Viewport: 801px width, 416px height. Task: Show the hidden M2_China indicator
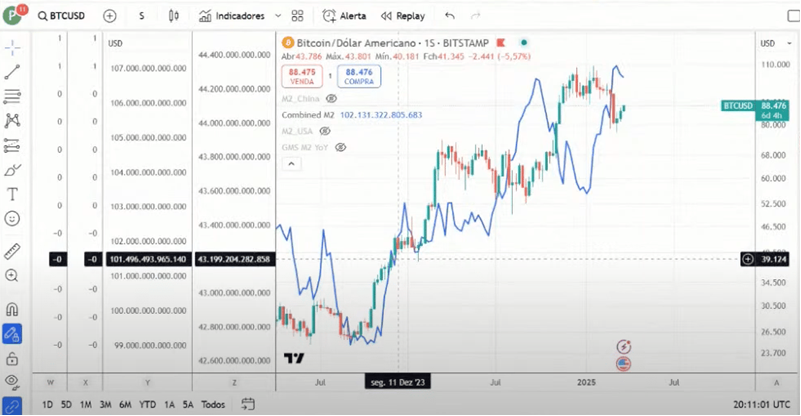[331, 99]
